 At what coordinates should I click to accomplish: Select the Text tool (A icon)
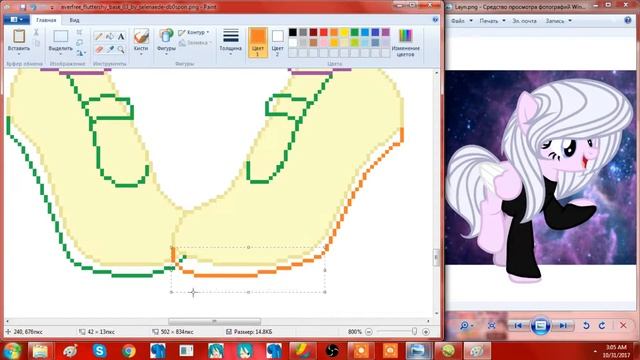[121, 37]
